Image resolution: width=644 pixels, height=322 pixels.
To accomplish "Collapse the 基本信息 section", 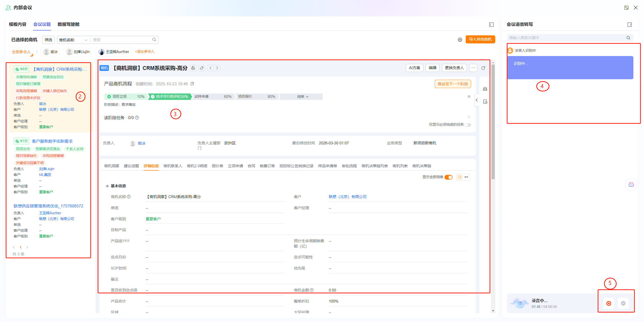I will point(107,186).
